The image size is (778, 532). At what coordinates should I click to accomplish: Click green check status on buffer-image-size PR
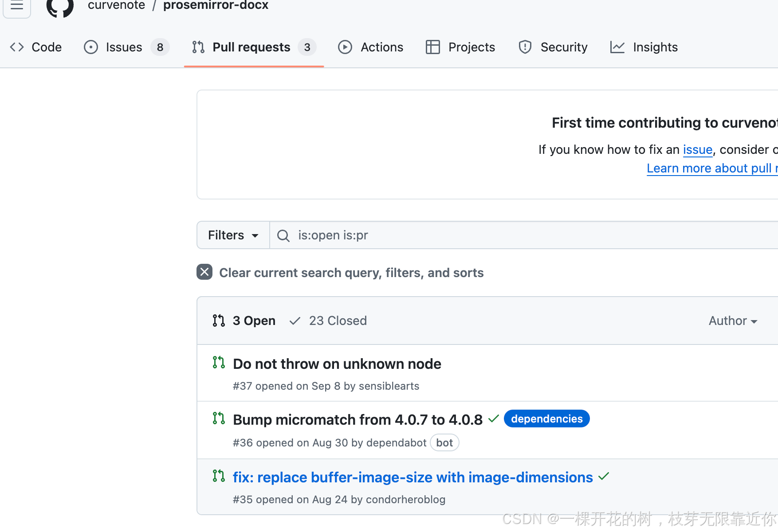point(604,477)
